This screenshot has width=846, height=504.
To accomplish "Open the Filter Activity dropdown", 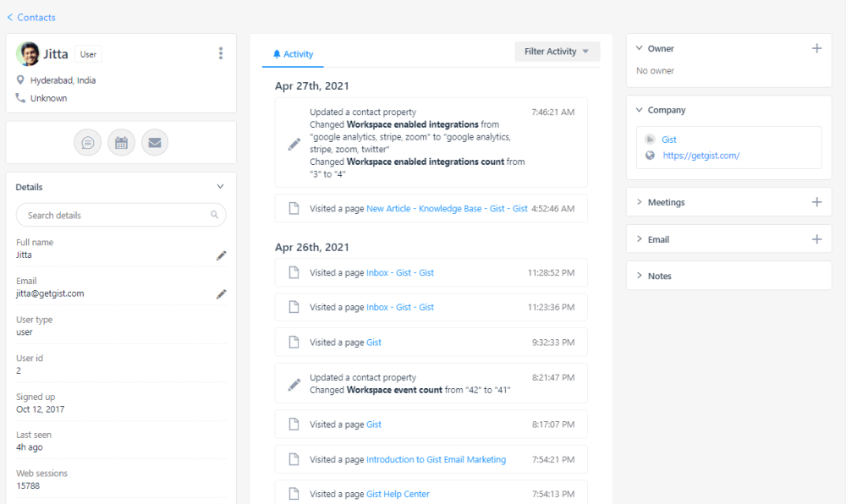I will click(x=557, y=52).
